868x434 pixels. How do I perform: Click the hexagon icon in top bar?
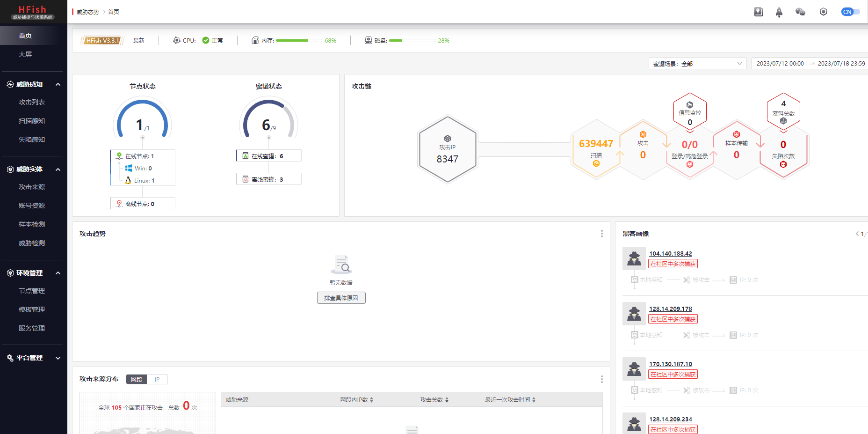coord(824,12)
